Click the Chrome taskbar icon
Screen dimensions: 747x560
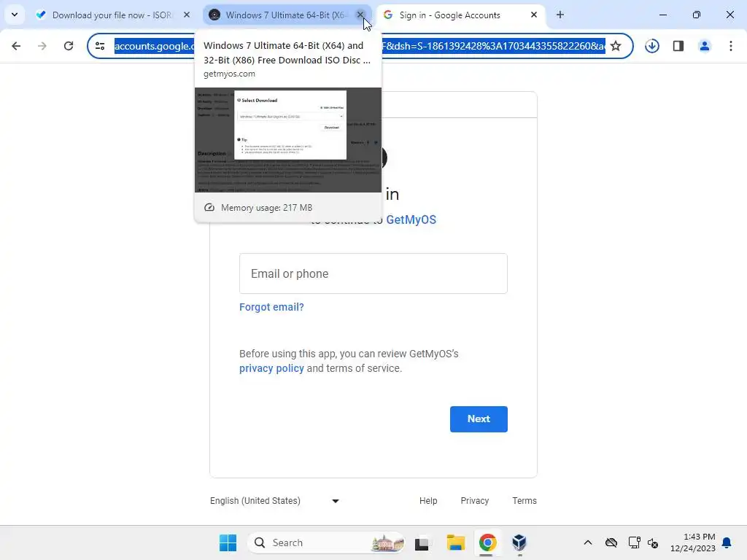487,542
